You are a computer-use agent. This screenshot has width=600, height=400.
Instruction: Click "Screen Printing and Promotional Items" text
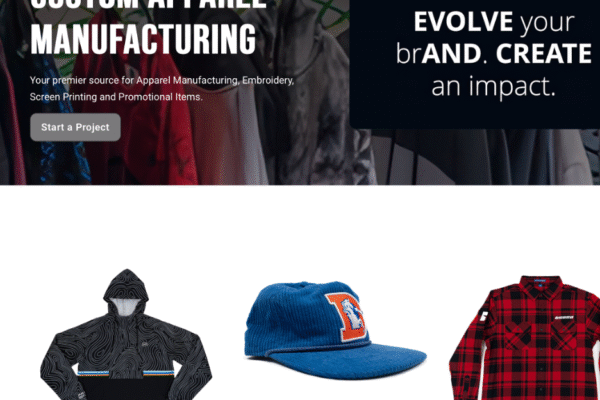coord(116,97)
